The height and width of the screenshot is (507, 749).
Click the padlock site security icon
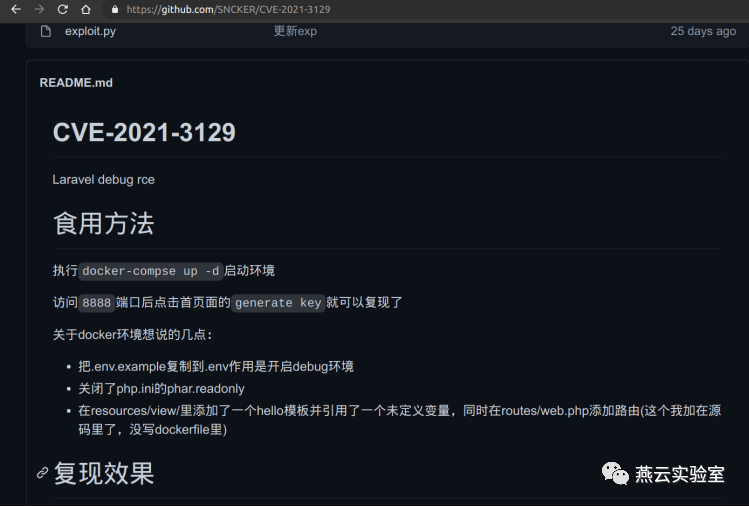[x=115, y=10]
